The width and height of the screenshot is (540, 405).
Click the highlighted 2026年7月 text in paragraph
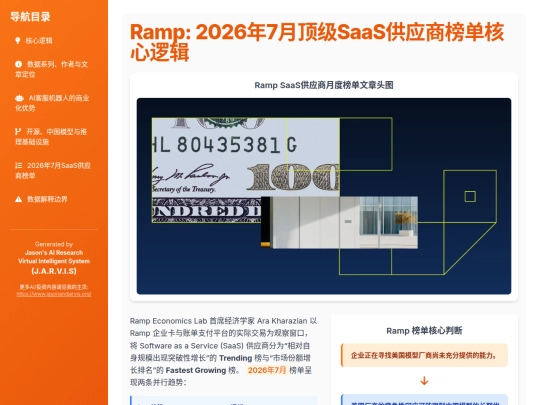pyautogui.click(x=267, y=370)
